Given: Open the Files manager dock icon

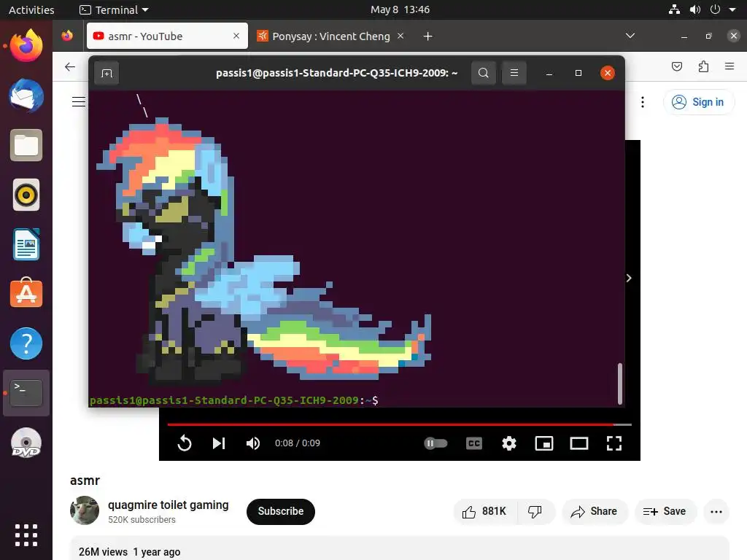Looking at the screenshot, I should point(26,145).
